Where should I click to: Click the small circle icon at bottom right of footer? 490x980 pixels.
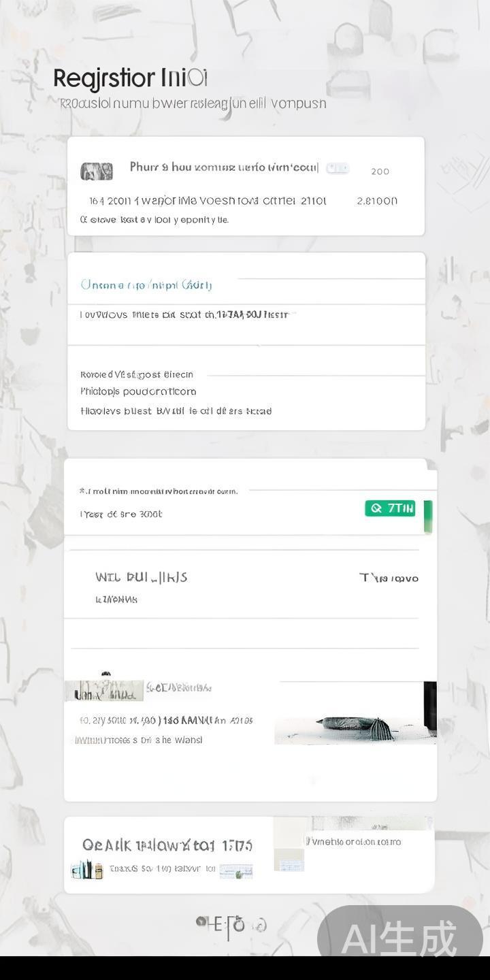click(261, 925)
